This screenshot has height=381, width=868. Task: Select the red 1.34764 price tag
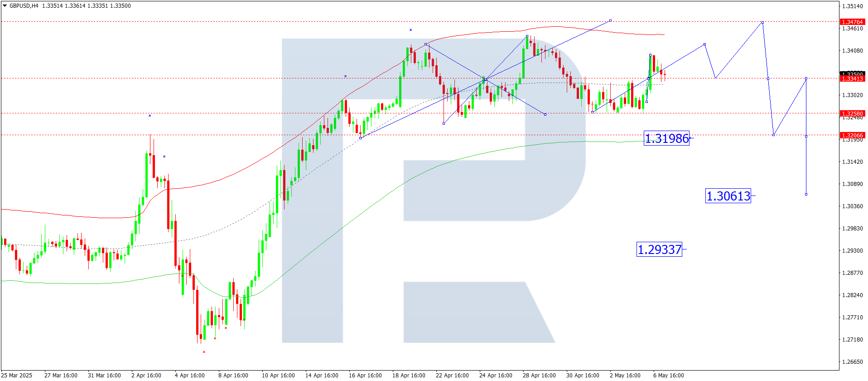tap(852, 22)
